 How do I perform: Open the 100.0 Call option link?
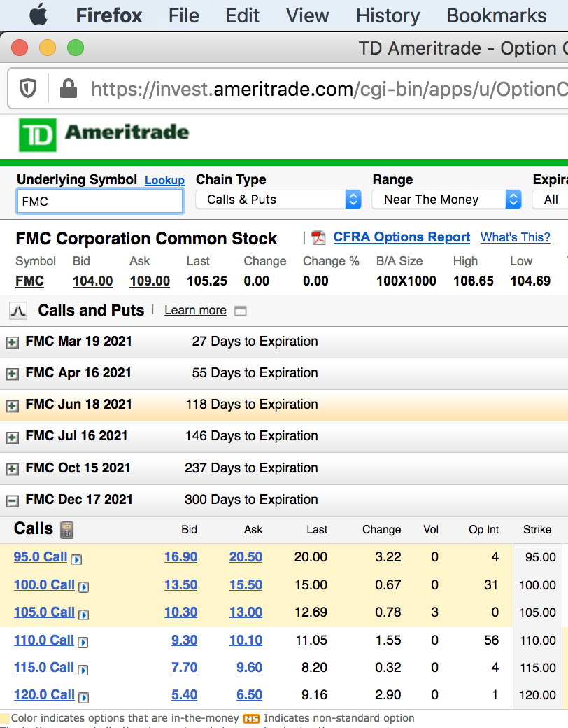tap(44, 584)
